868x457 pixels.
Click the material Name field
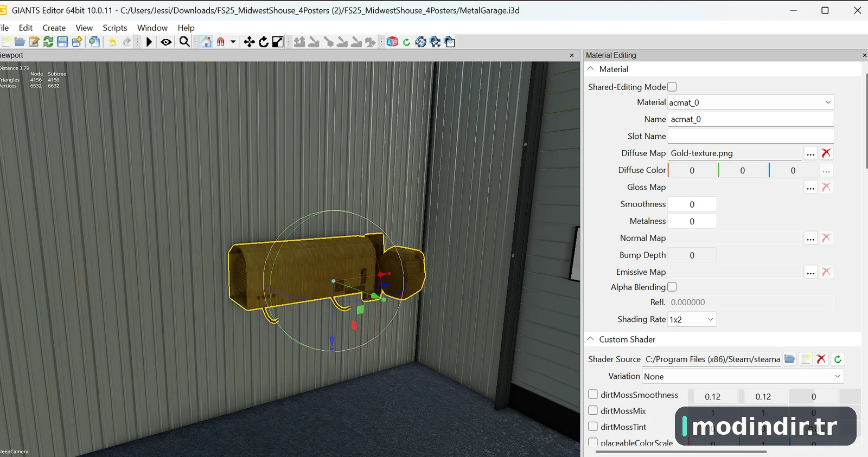751,119
